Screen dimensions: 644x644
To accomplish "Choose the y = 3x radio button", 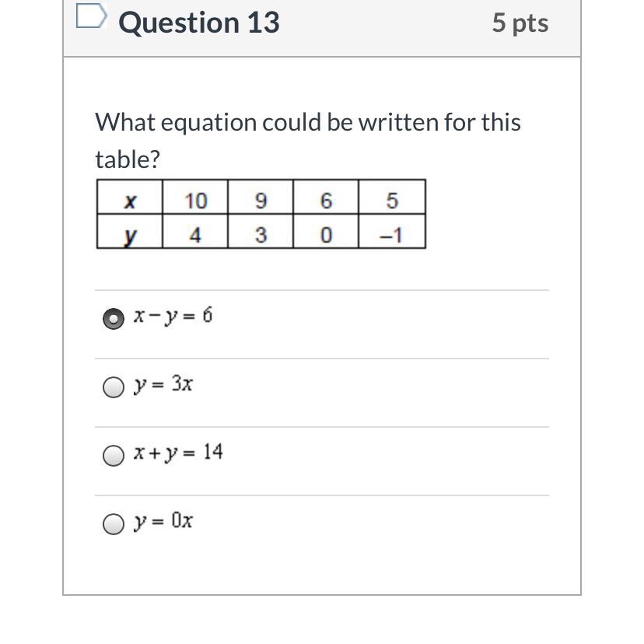I will point(114,387).
